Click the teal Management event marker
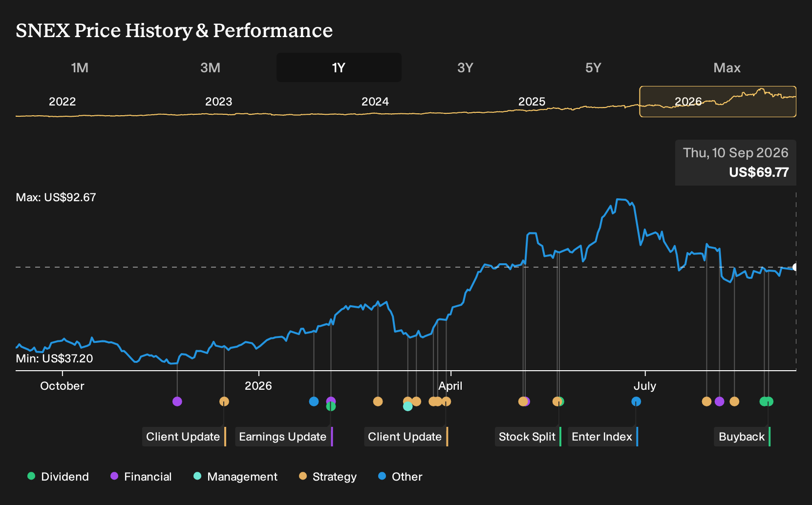Viewport: 812px width, 505px height. pos(408,406)
